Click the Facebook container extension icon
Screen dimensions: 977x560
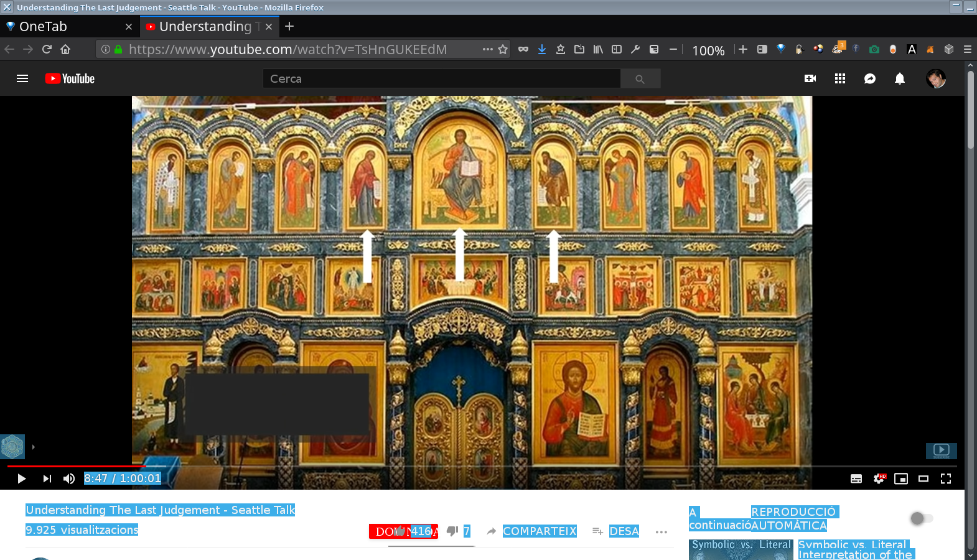[856, 48]
